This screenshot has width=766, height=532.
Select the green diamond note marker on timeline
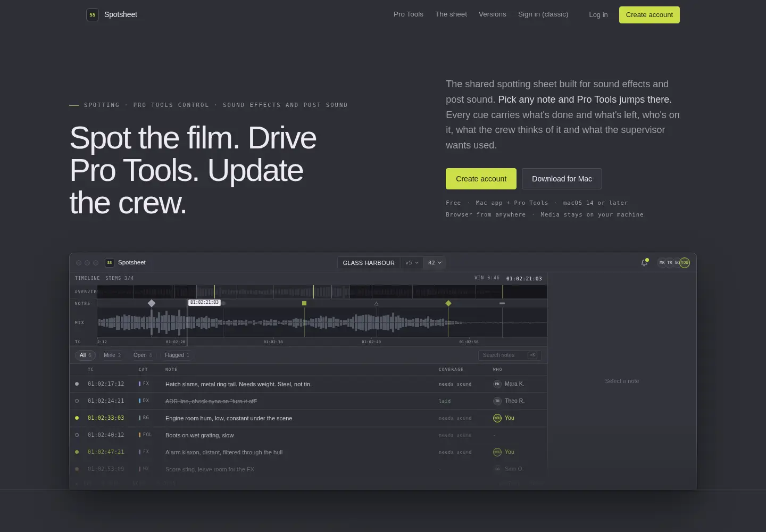[448, 303]
